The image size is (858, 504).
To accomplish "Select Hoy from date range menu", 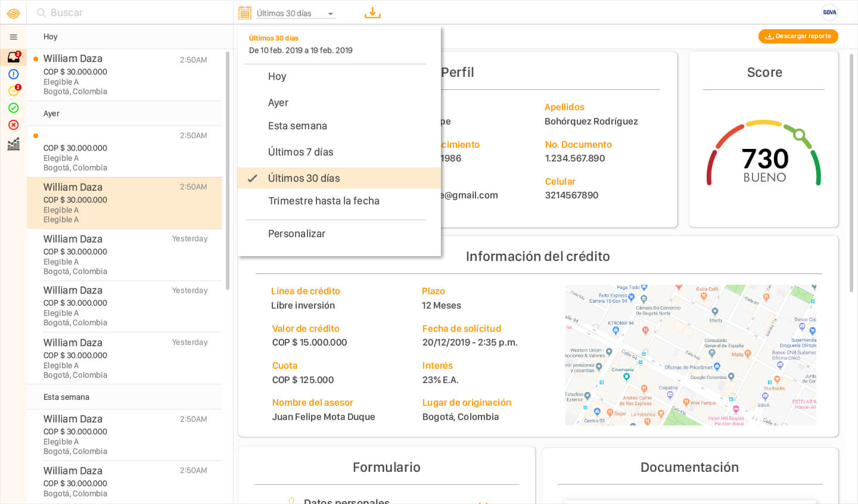I will tap(277, 76).
